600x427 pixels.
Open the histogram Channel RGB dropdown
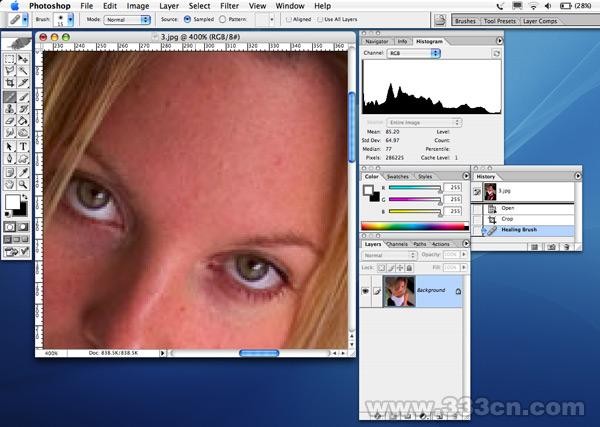(x=411, y=53)
